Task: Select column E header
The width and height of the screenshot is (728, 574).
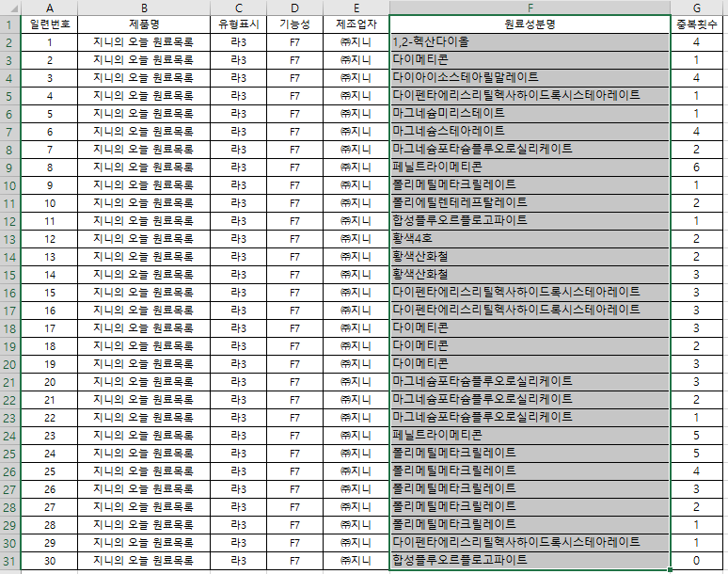Action: 356,8
